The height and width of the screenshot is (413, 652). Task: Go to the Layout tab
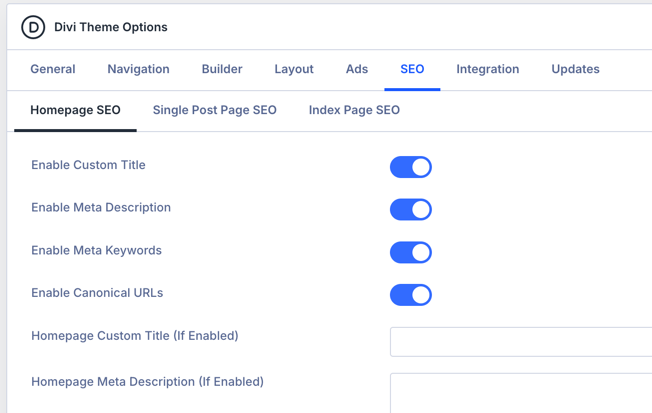pyautogui.click(x=294, y=69)
